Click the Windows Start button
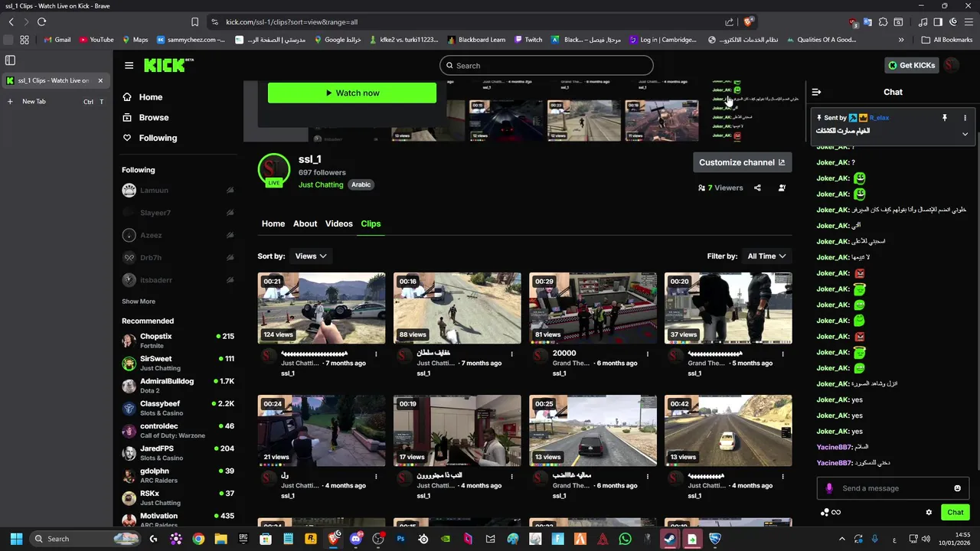980x551 pixels. [x=16, y=539]
